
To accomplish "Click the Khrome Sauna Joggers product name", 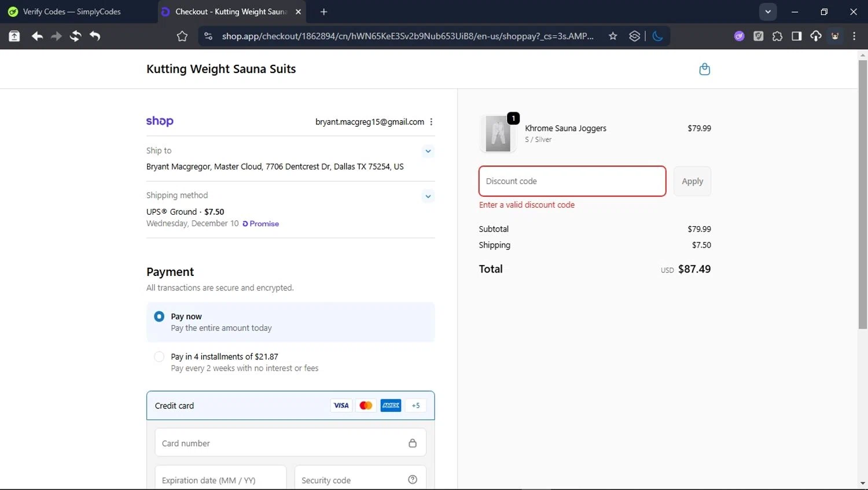I will coord(565,128).
